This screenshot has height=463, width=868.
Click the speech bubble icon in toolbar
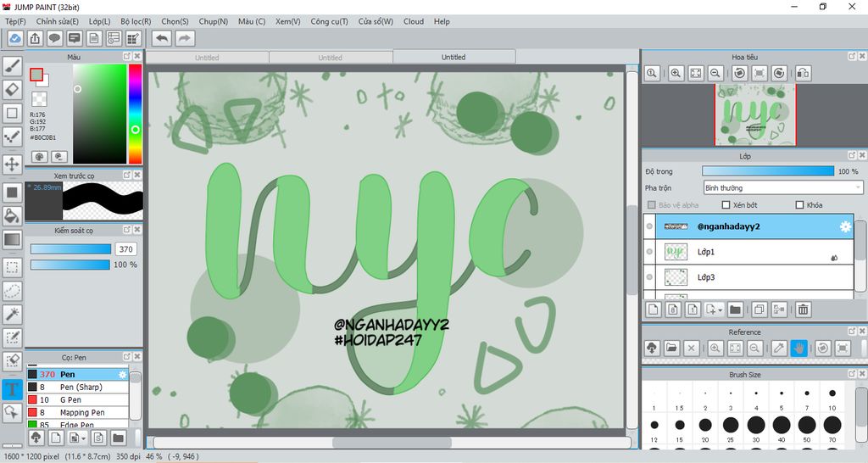(x=54, y=38)
